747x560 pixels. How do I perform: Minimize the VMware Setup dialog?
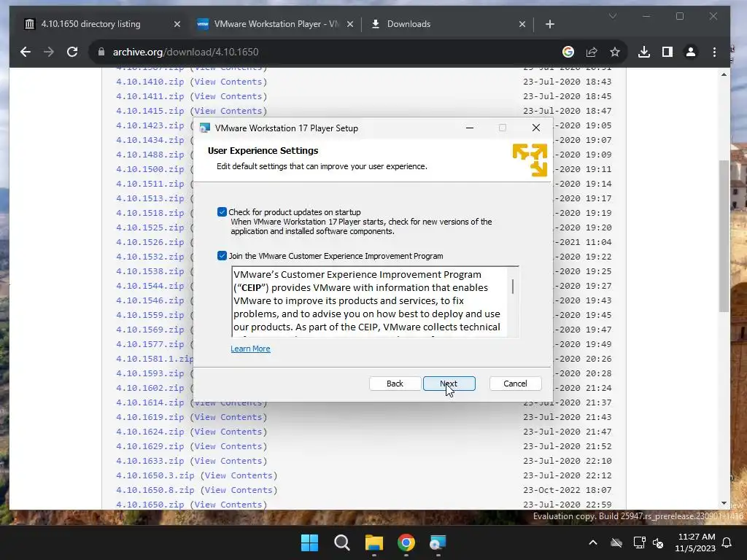470,128
